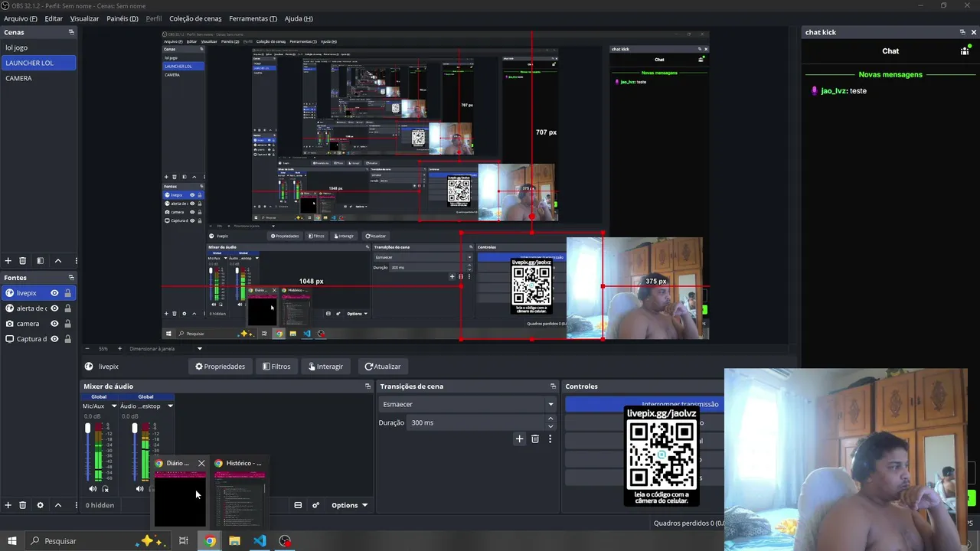The image size is (980, 551).
Task: Zoom out the preview with minus
Action: point(87,349)
